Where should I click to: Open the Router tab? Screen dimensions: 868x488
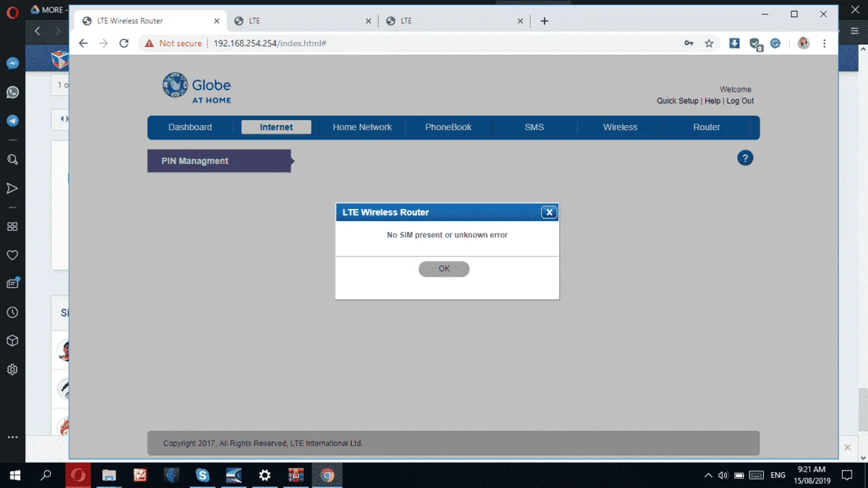coord(707,127)
